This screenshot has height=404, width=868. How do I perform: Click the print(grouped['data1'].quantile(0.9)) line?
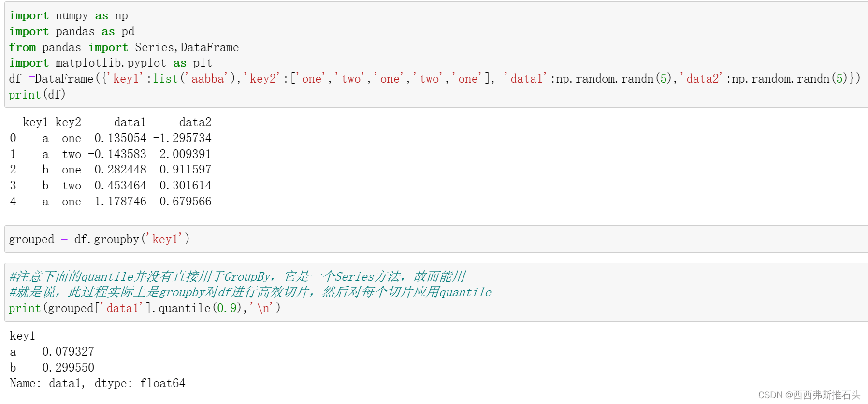tap(145, 308)
